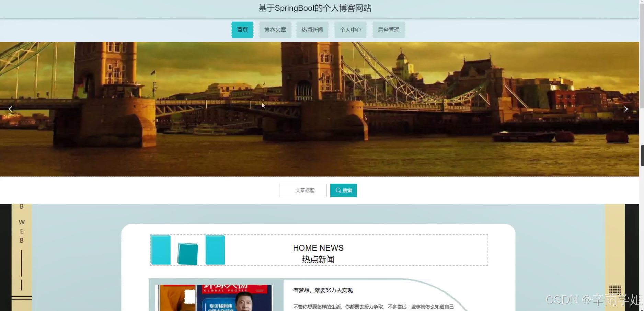Image resolution: width=644 pixels, height=311 pixels.
Task: Click the right arrow on the banner carousel
Action: (626, 109)
